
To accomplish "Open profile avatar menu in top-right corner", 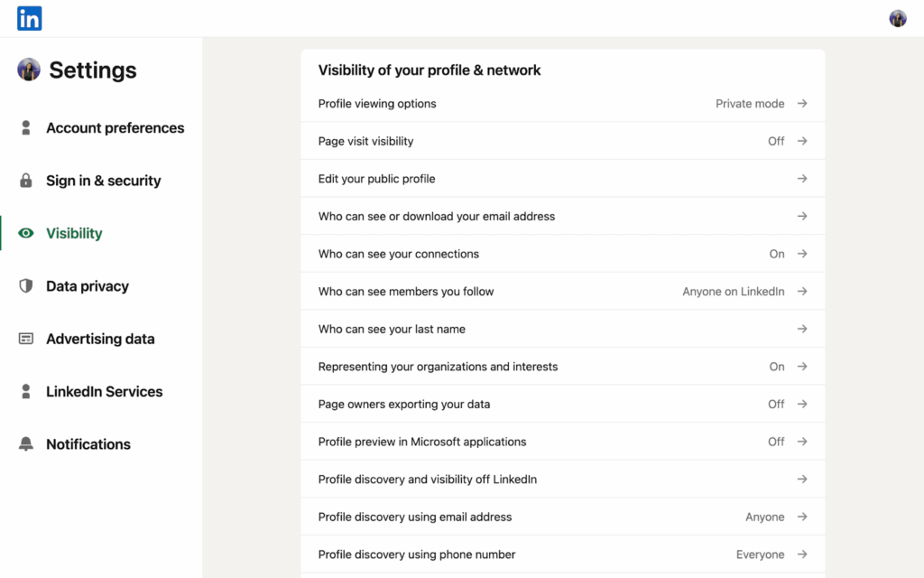I will pyautogui.click(x=897, y=18).
